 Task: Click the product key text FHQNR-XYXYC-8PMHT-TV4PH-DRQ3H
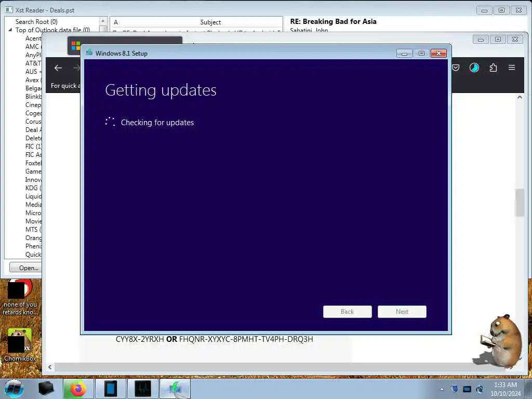[x=246, y=339]
